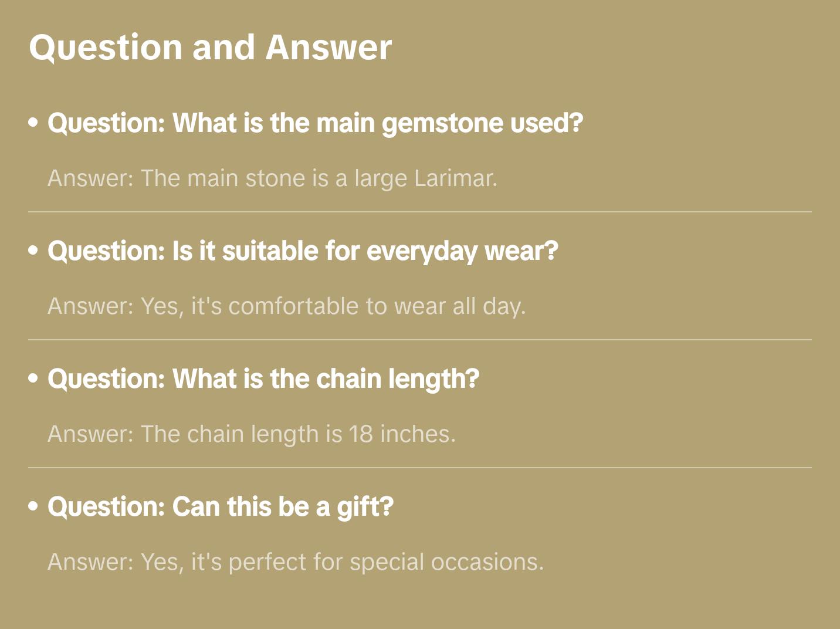Click the answer 'The main stone is a large Larimar'

click(272, 178)
